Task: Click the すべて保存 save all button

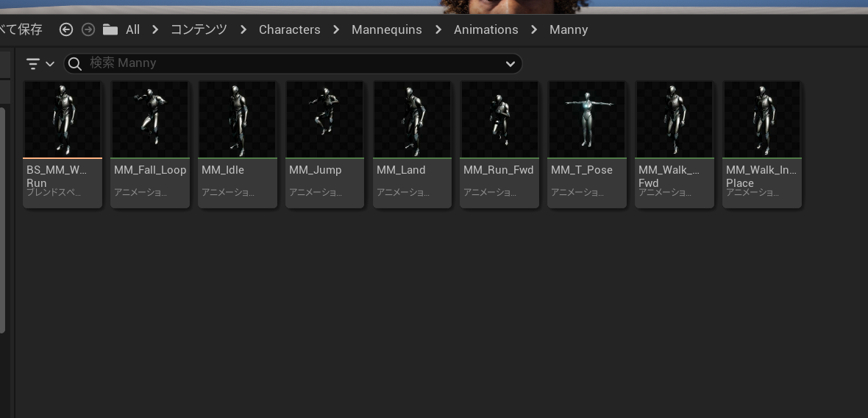Action: tap(21, 29)
